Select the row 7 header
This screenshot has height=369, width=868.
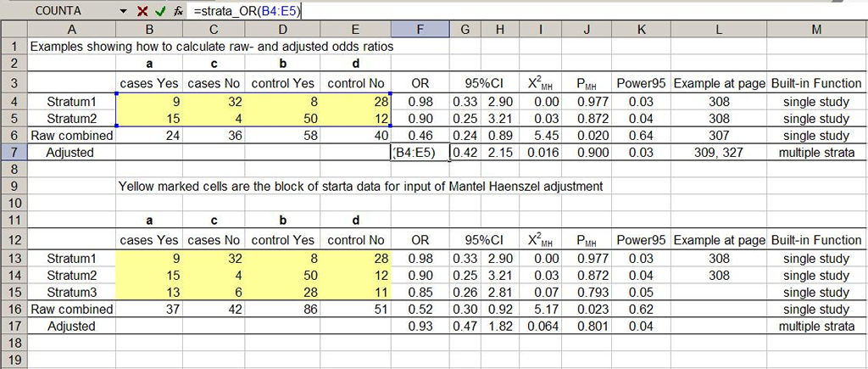click(x=13, y=152)
